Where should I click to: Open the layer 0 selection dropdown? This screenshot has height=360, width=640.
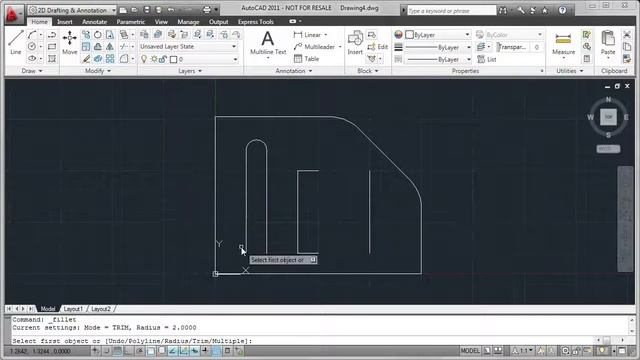188,60
